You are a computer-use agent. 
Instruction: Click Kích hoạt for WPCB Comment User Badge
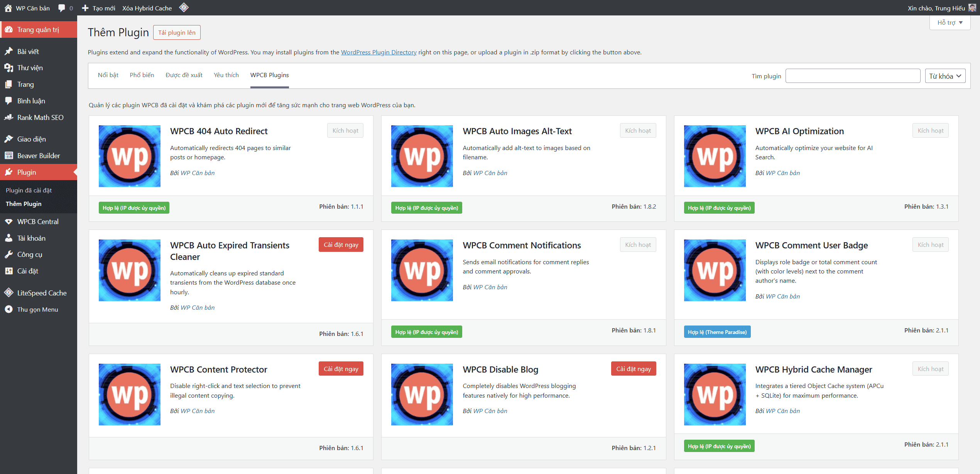point(931,245)
